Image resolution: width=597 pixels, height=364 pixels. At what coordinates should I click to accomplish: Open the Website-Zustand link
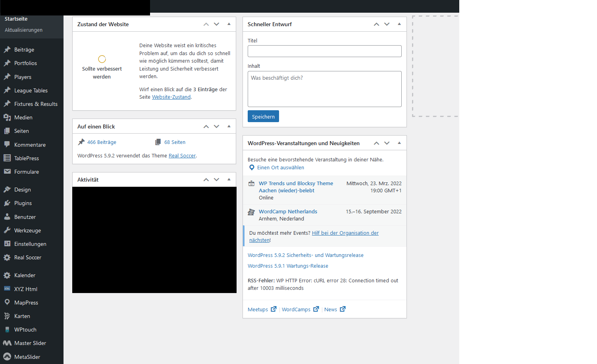click(x=171, y=97)
